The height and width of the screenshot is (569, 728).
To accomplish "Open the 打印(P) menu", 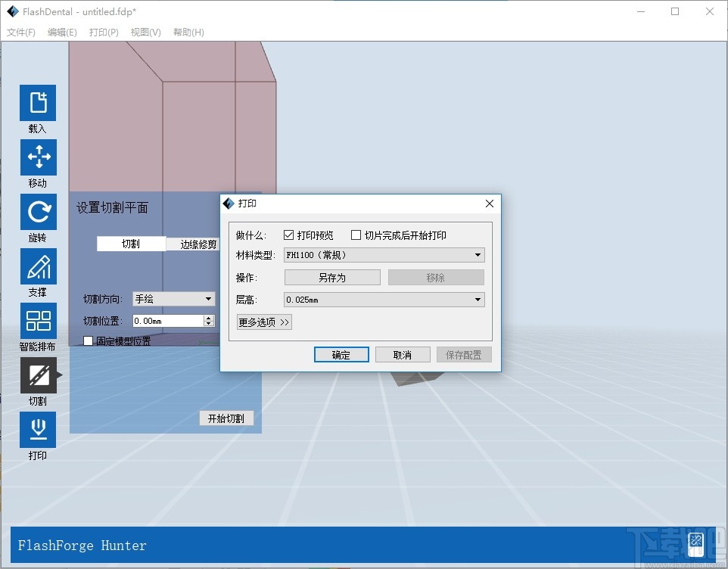I will point(102,32).
